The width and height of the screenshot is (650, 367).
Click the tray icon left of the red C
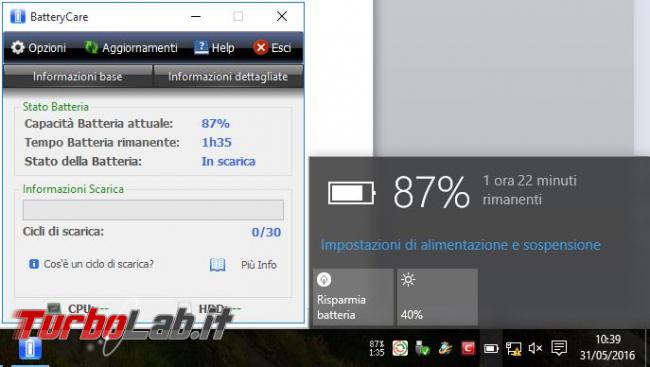click(x=446, y=348)
